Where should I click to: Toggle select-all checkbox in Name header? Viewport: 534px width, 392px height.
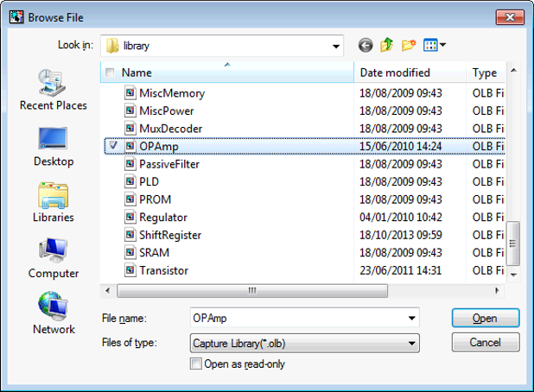[x=110, y=73]
